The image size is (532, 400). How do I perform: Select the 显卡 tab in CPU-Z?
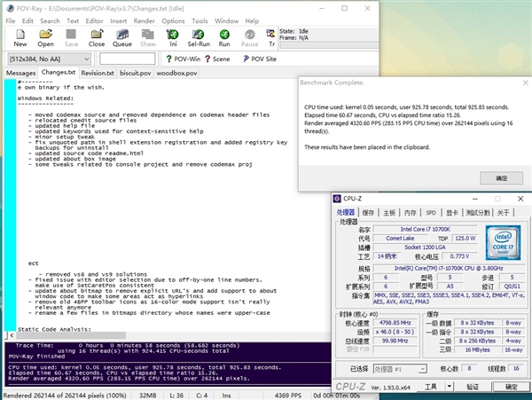coord(452,213)
